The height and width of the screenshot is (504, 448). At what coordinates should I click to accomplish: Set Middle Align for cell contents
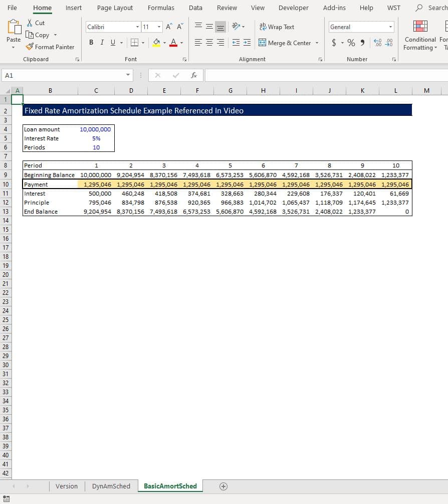(x=209, y=27)
